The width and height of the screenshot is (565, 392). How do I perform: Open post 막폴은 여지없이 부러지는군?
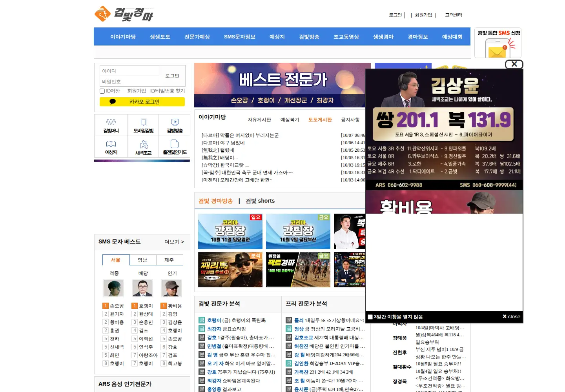240,135
